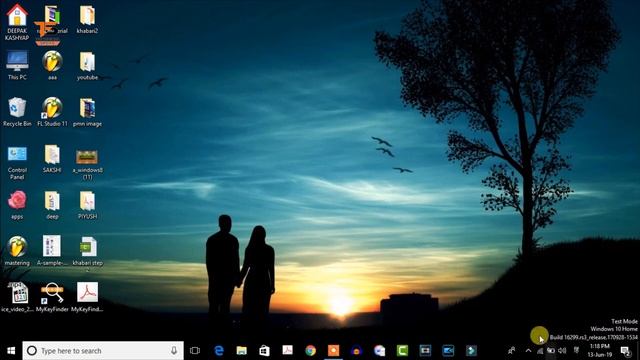Open the network status tray icon
Image resolution: width=640 pixels, height=360 pixels.
coord(540,351)
